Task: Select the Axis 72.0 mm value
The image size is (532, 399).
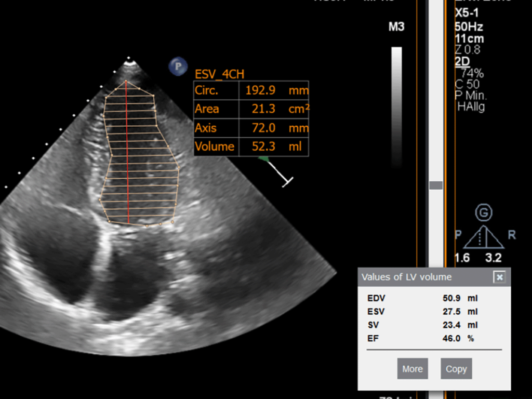Action: click(263, 128)
